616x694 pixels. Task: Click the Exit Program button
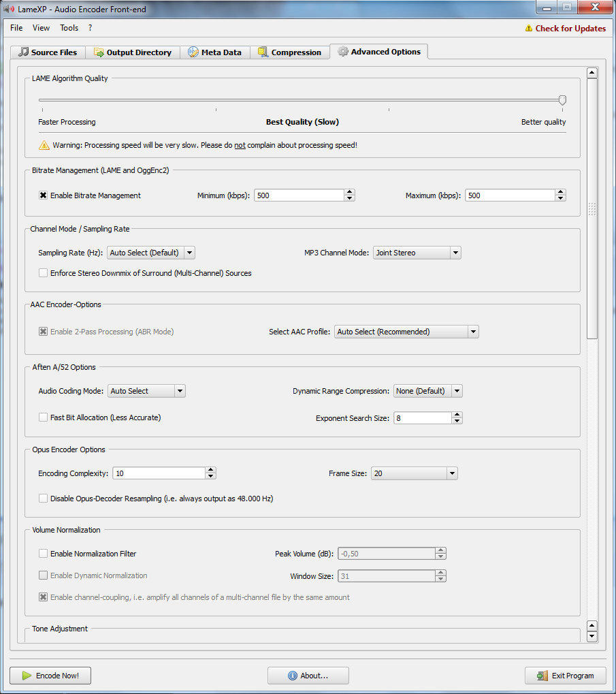[566, 676]
